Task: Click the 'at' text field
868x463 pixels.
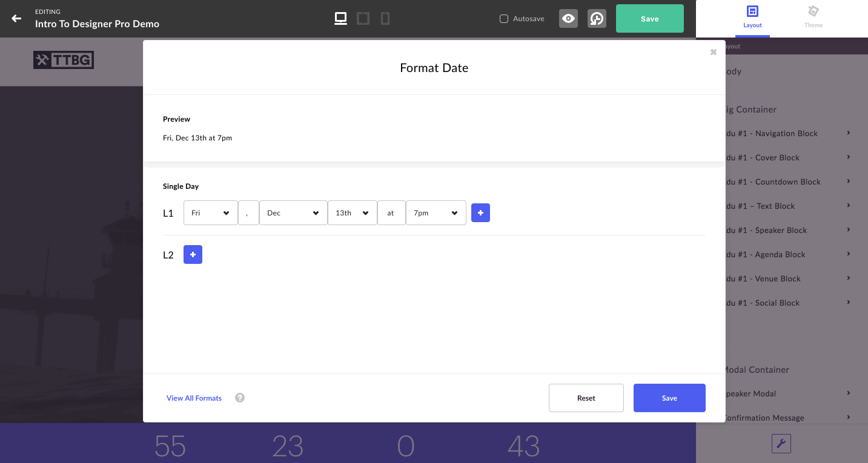Action: coord(391,213)
